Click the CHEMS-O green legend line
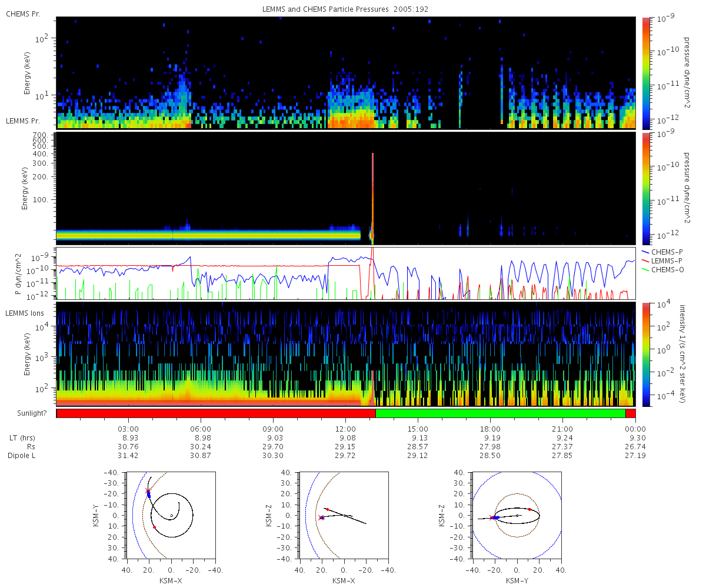 coord(645,269)
